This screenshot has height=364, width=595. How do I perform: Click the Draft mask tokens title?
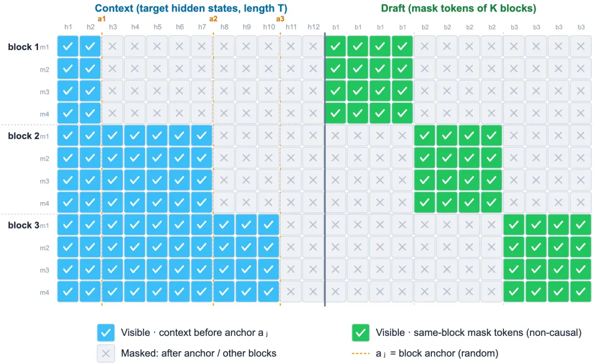pyautogui.click(x=458, y=8)
